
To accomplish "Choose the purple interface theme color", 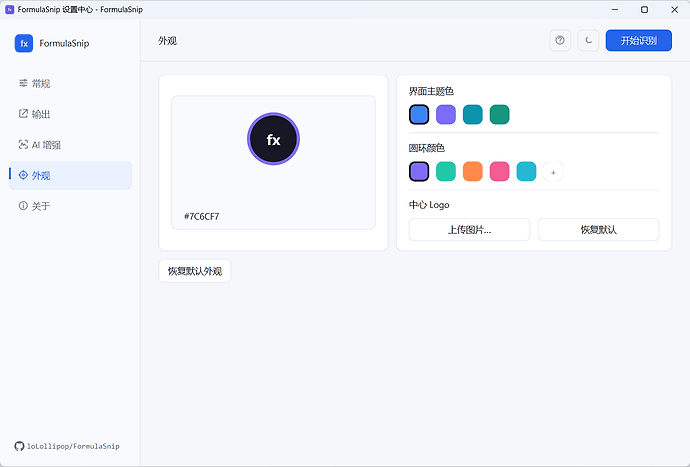I will pos(446,114).
